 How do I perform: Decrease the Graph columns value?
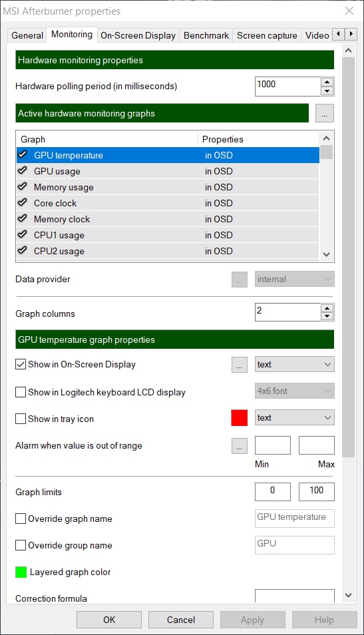click(x=327, y=317)
